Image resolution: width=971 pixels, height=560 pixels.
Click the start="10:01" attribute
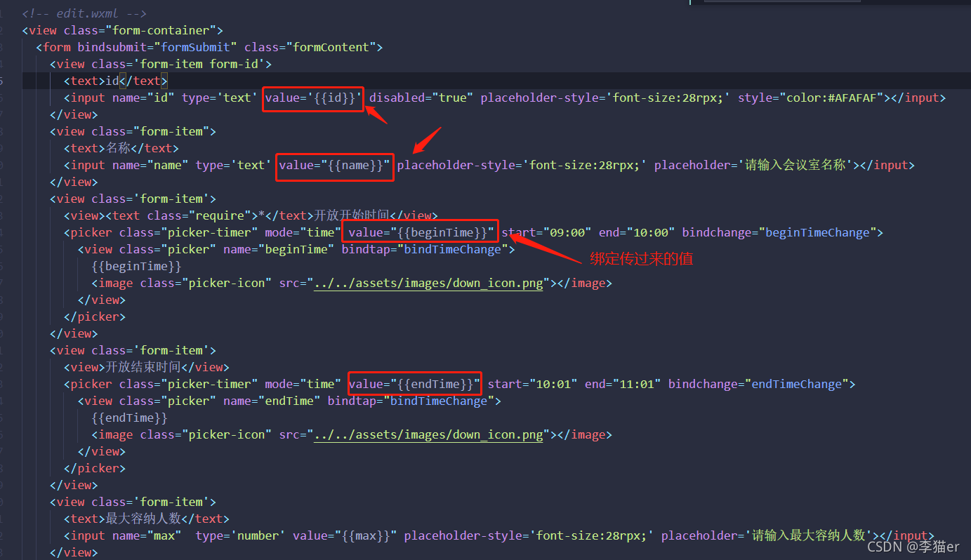532,384
